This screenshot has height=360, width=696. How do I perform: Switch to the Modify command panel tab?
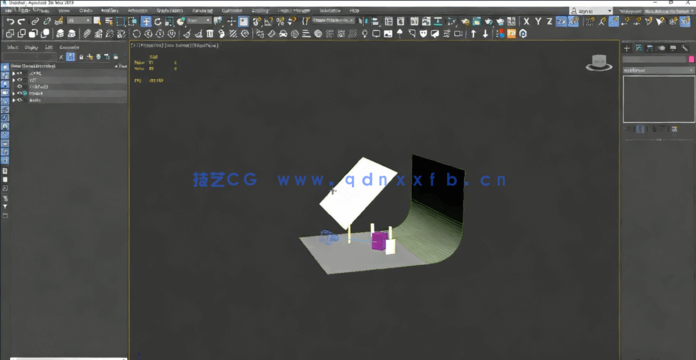[x=639, y=48]
